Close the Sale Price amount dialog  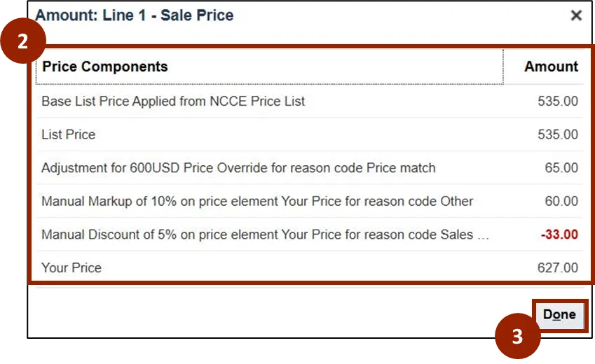click(x=576, y=15)
